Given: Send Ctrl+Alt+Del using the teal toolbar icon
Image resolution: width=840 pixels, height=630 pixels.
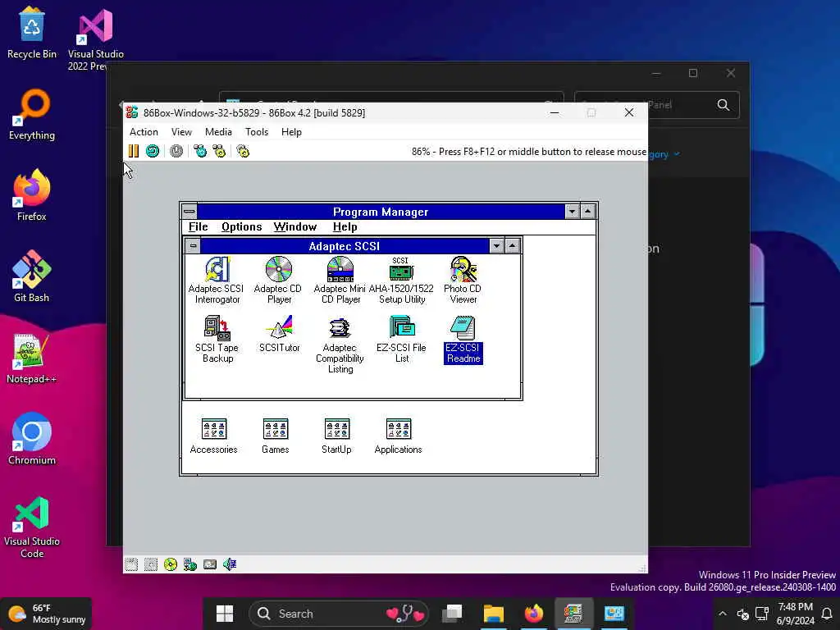Looking at the screenshot, I should click(x=200, y=151).
